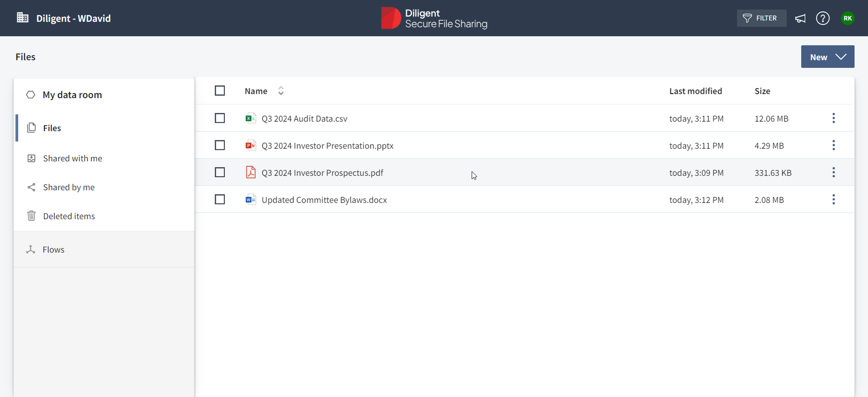Toggle the Name column sort arrows
Screen dimensions: 868x397
pos(281,91)
